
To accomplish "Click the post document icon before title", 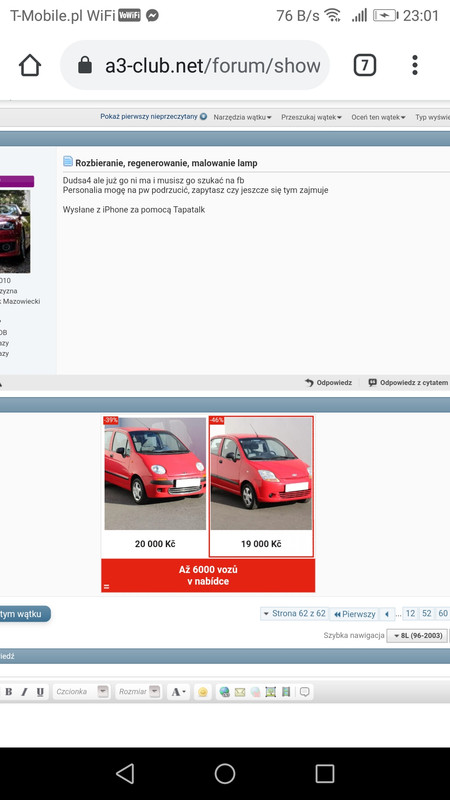I will (68, 162).
